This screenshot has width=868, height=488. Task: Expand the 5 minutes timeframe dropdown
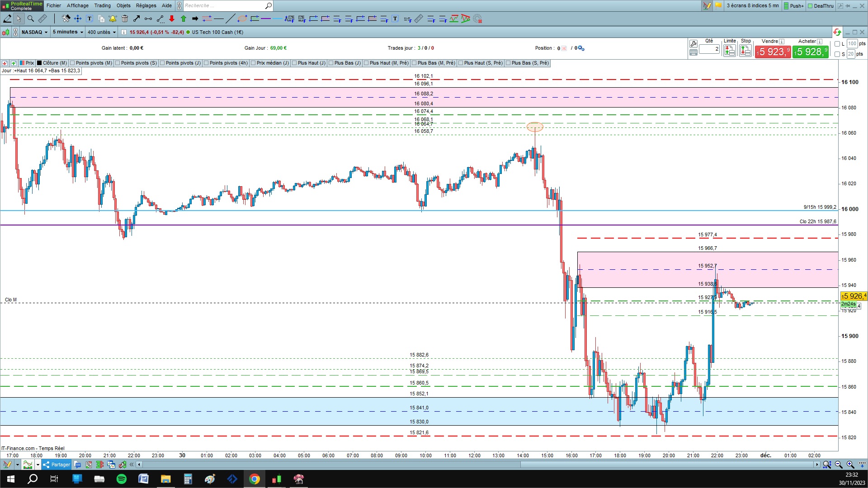68,32
